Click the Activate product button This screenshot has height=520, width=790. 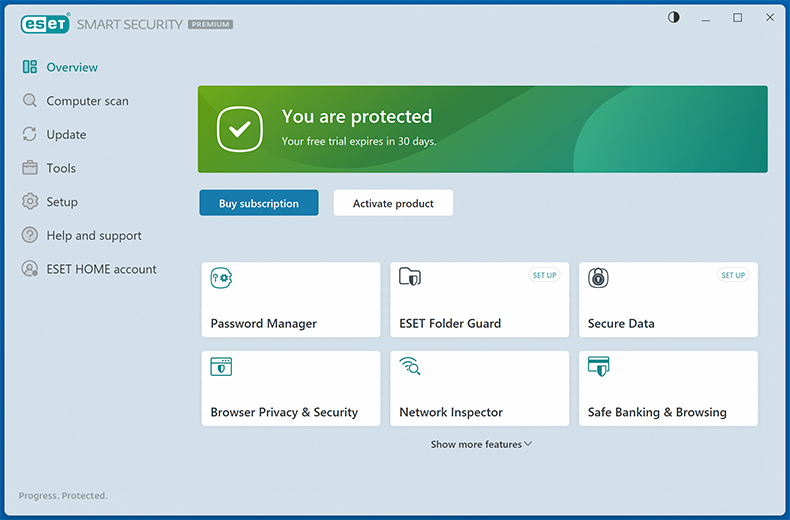point(393,203)
